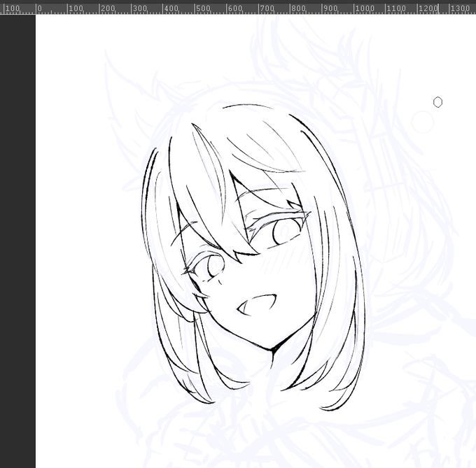Click the 700 label on the ruler
Viewport: 476px width, 468px height.
(267, 8)
